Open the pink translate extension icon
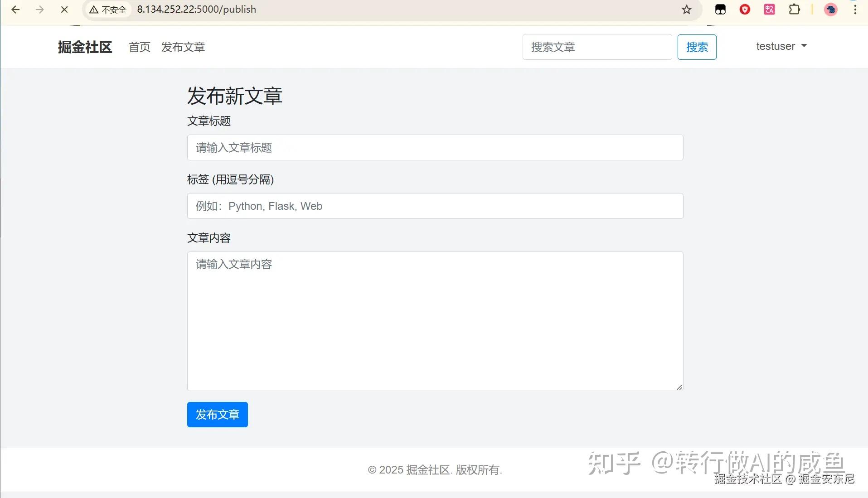Image resolution: width=868 pixels, height=498 pixels. click(769, 10)
